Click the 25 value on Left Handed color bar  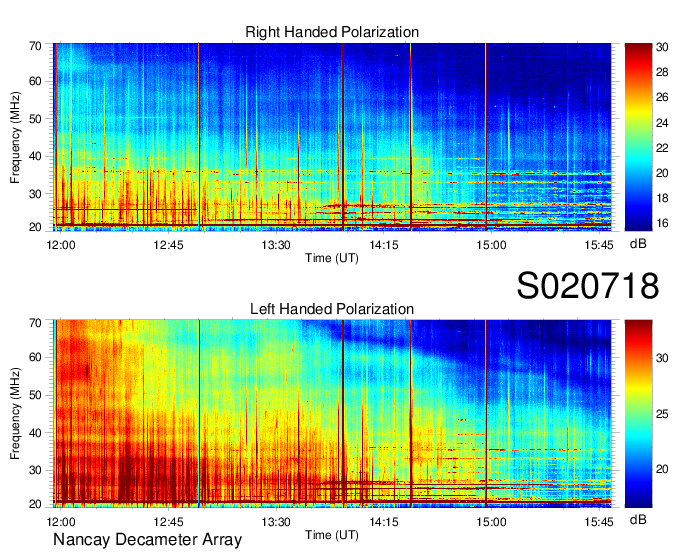click(x=662, y=414)
